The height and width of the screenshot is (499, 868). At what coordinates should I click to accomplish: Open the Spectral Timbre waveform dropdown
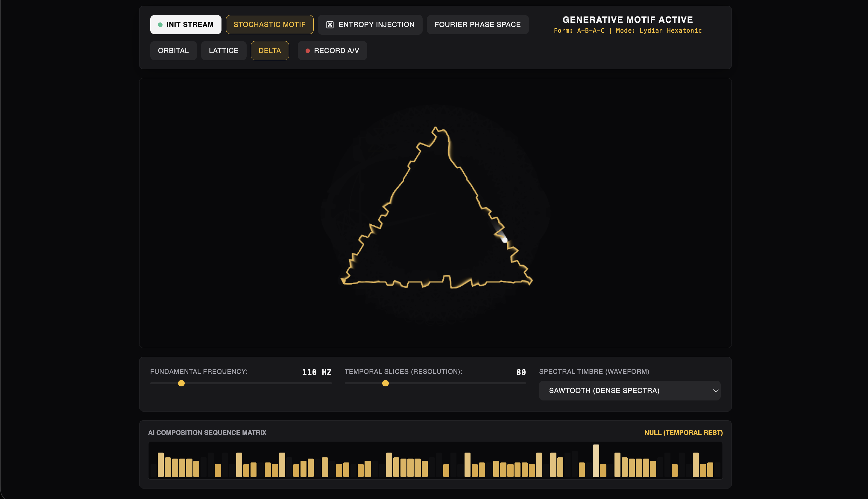(629, 390)
